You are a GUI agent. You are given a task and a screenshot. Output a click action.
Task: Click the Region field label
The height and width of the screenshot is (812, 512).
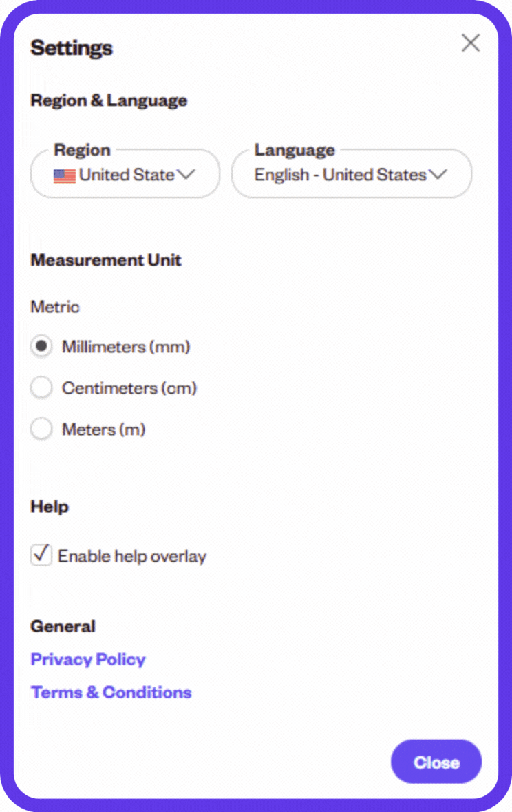point(83,150)
